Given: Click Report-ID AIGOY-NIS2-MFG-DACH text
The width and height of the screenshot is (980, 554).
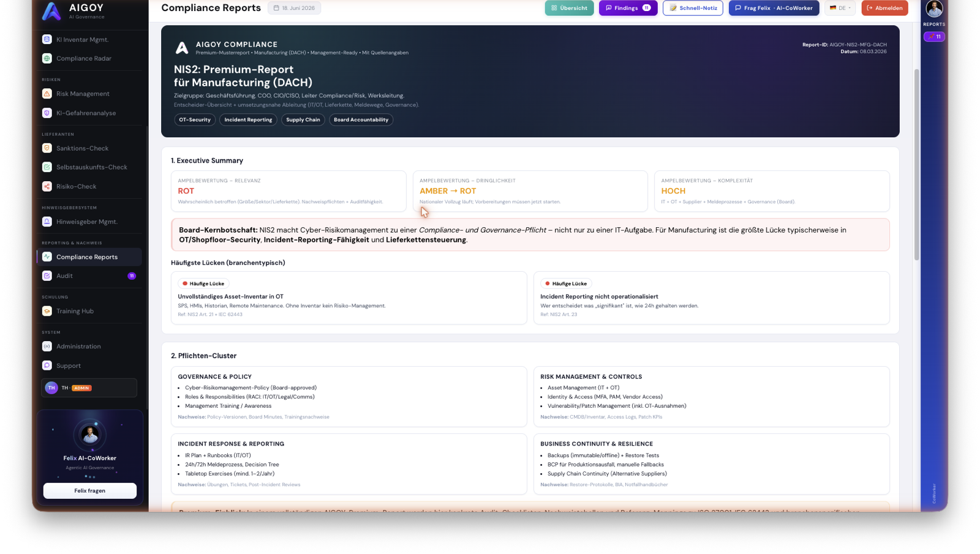Looking at the screenshot, I should pyautogui.click(x=845, y=45).
